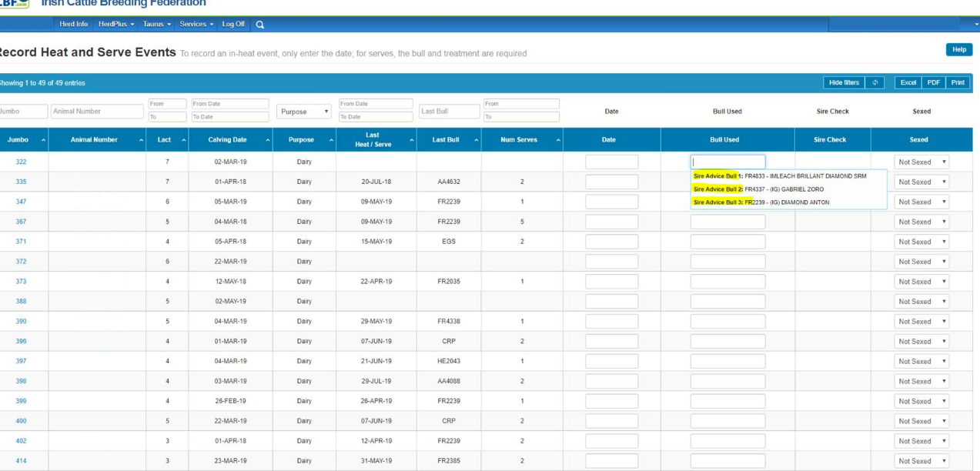This screenshot has height=471, width=980.
Task: Open the HerdPlus menu
Action: [x=116, y=25]
